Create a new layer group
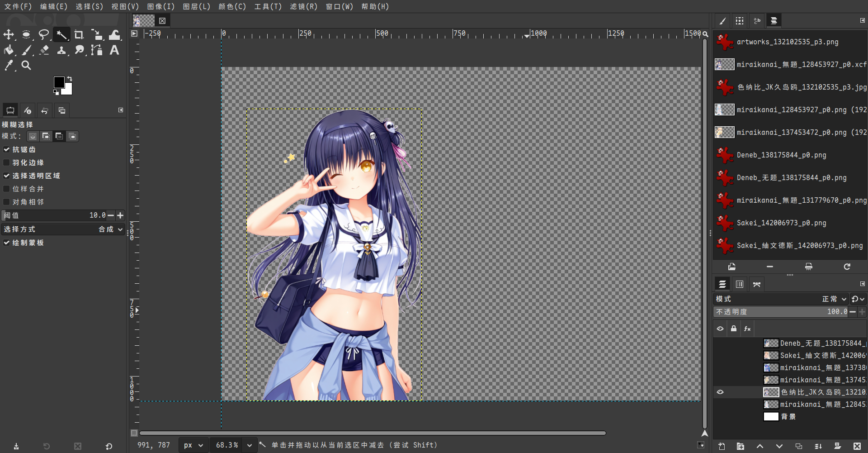Viewport: 868px width, 453px height. pos(741,446)
